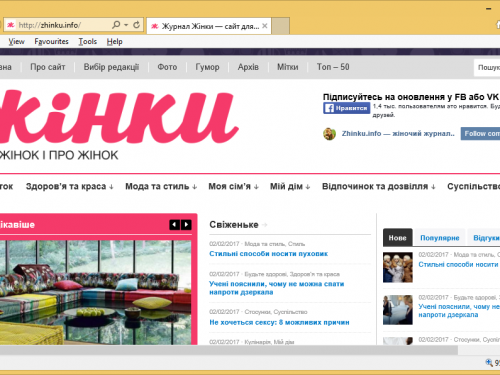
Task: Switch to the Відгуки tab
Action: coord(485,238)
